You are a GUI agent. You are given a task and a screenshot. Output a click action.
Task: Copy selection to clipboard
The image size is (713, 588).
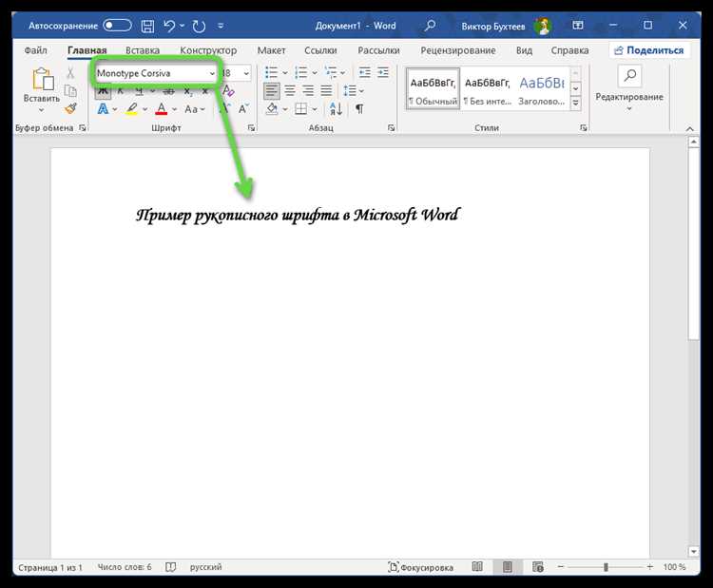(x=70, y=91)
